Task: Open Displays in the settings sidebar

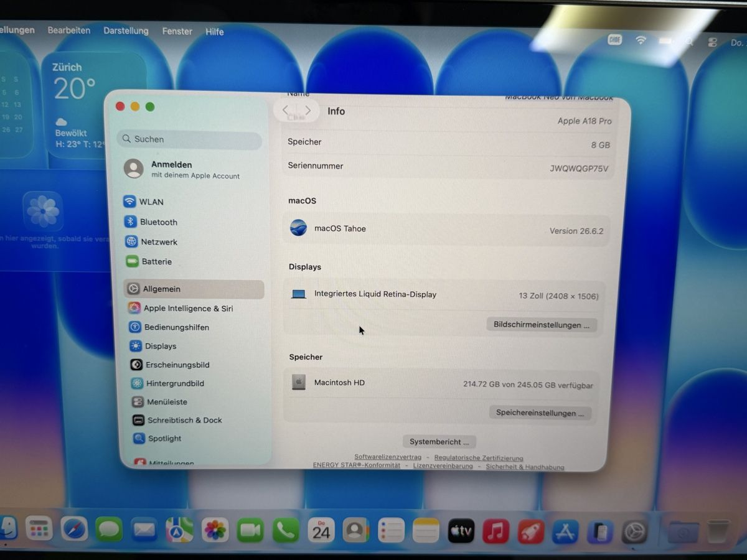Action: point(153,346)
